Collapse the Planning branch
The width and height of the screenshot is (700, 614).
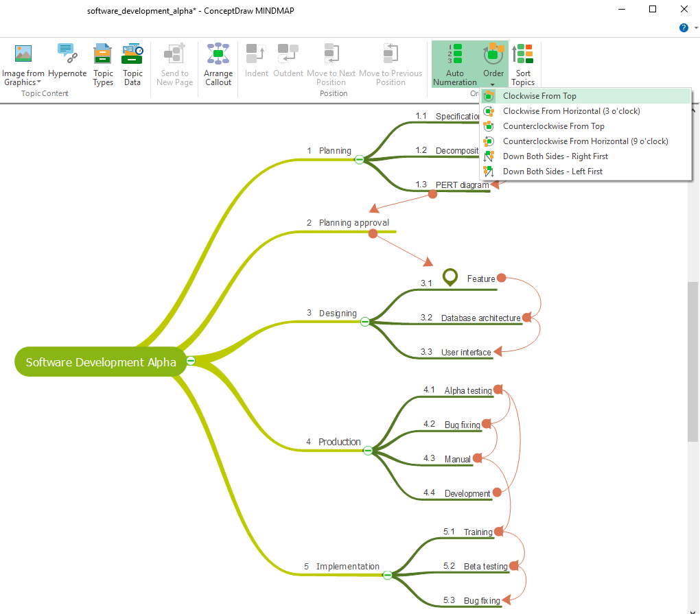(x=359, y=158)
